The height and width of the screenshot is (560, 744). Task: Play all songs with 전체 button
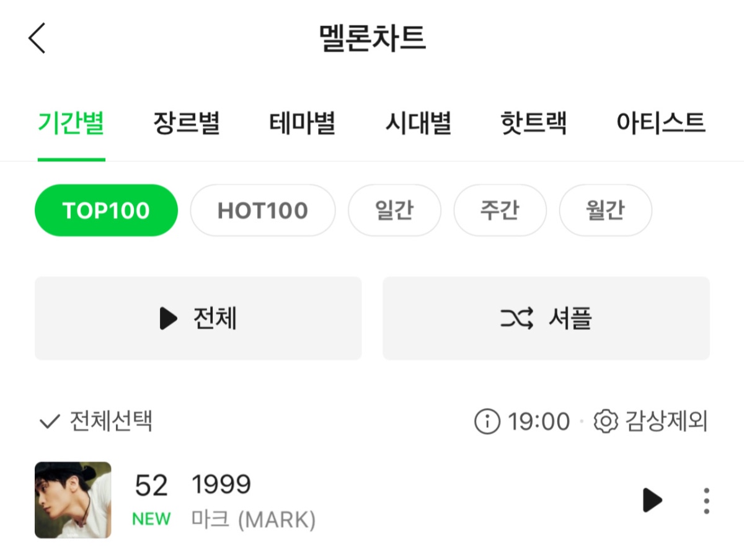[198, 318]
